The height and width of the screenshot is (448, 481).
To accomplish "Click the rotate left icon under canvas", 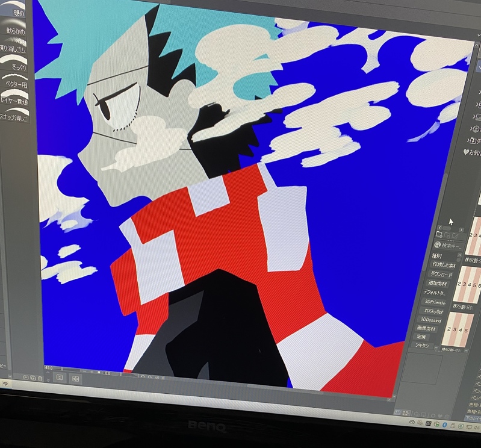I will pyautogui.click(x=143, y=376).
